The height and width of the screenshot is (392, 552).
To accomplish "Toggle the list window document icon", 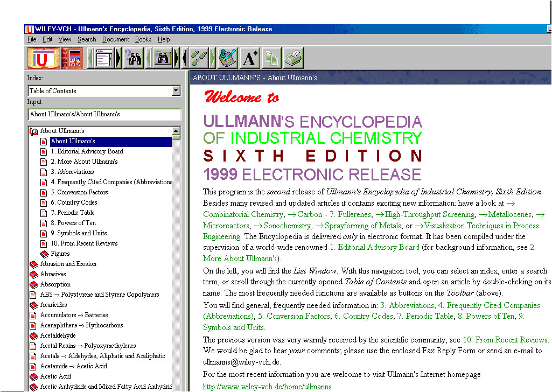I will pyautogui.click(x=104, y=58).
